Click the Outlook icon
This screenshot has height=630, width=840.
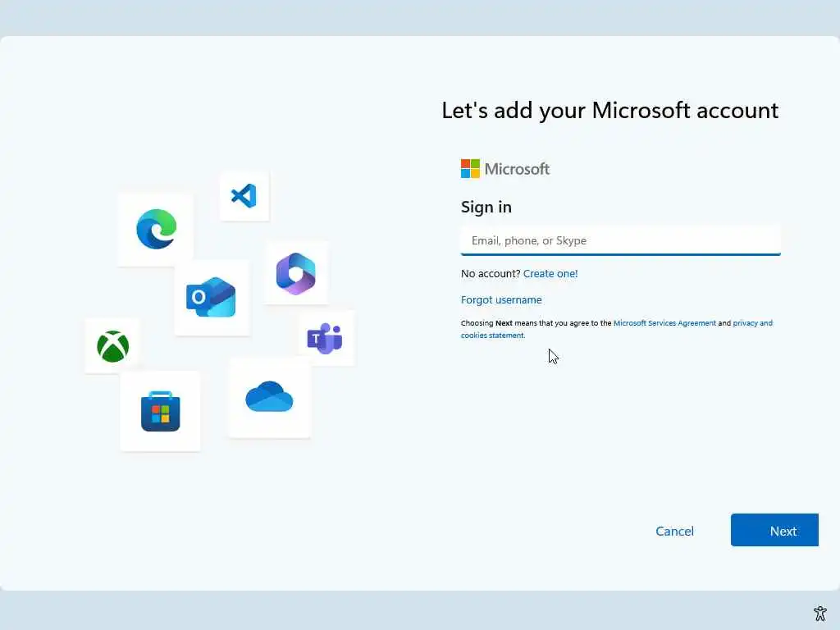pos(211,297)
